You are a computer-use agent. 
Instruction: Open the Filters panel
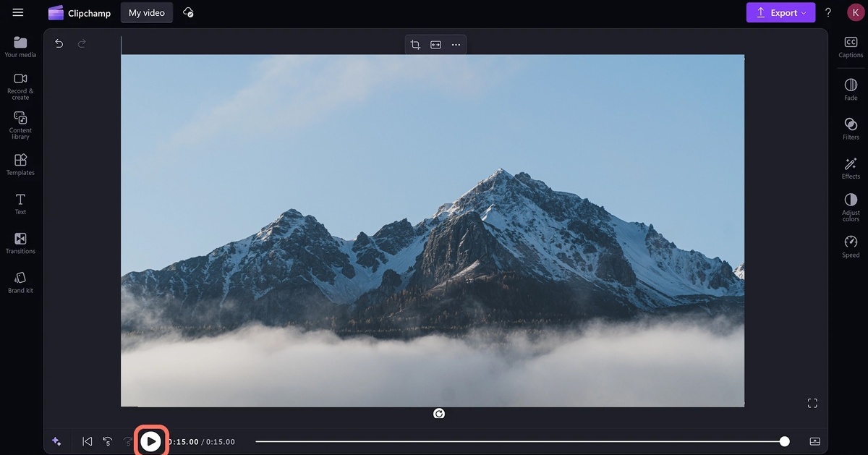pyautogui.click(x=851, y=129)
